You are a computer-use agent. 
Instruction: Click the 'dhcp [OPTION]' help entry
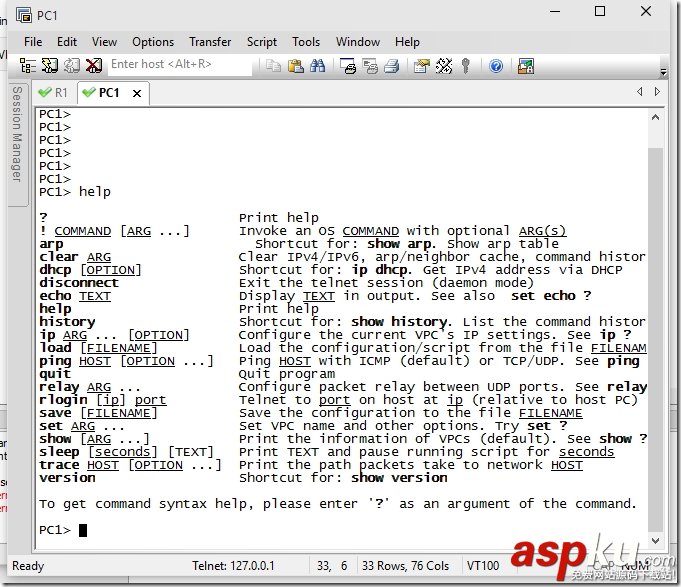(90, 270)
